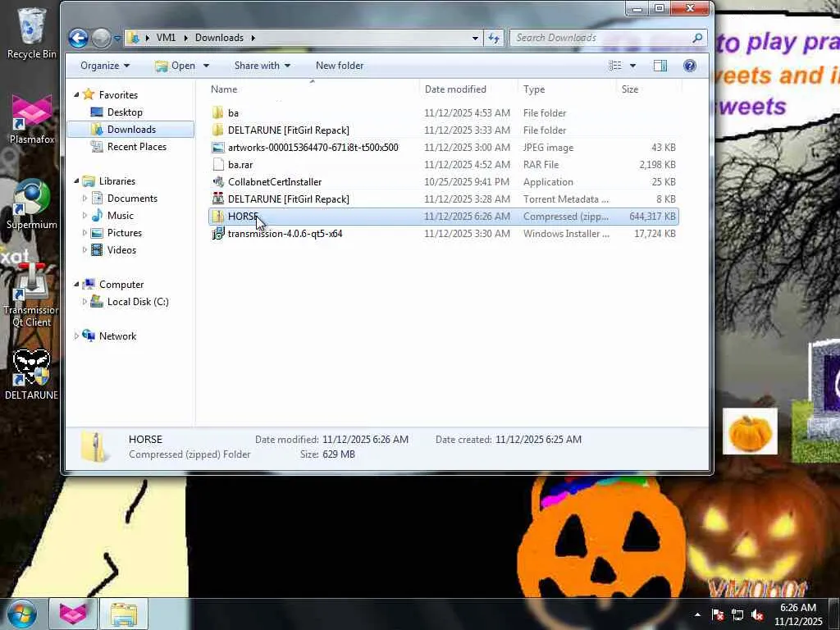
Task: Select the transmission installer file icon
Action: pos(217,234)
